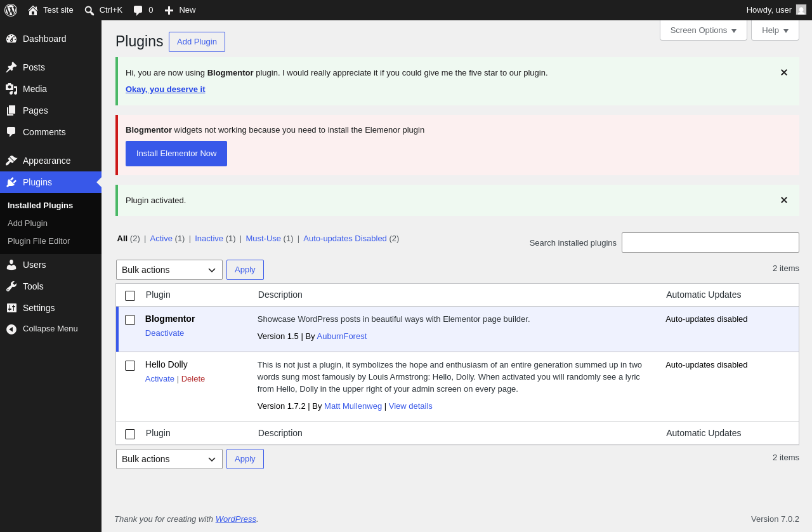
Task: Show All plugins filter
Action: pos(122,239)
